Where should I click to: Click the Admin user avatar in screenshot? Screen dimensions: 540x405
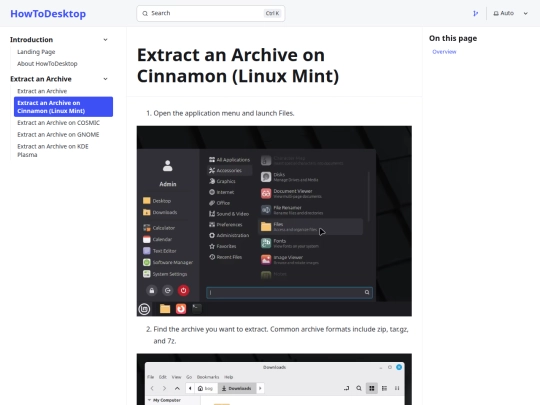168,166
